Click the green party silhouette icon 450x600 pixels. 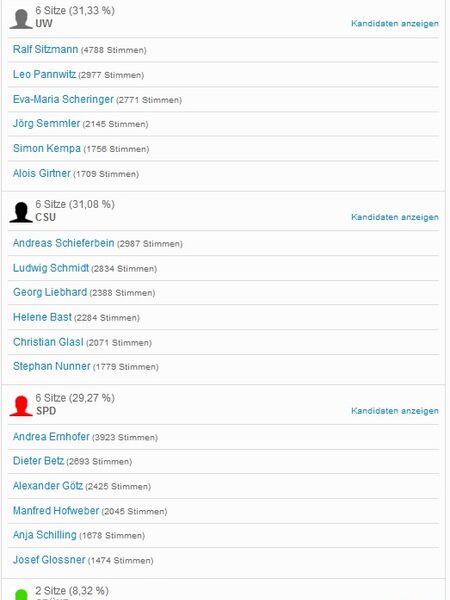[21, 595]
